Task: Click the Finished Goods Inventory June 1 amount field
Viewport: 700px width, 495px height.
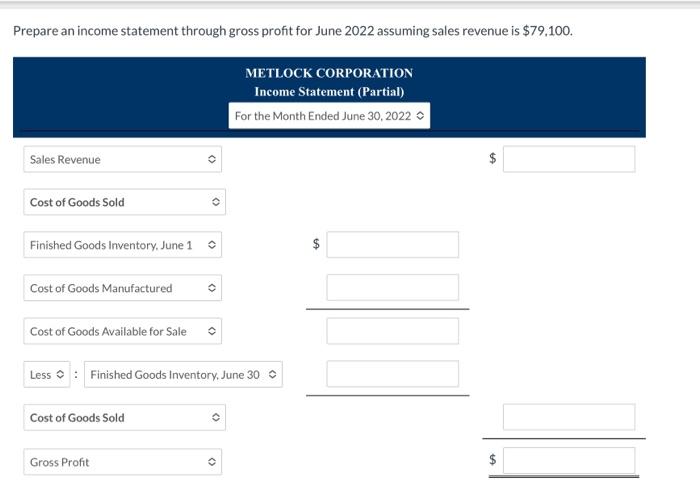Action: (x=392, y=245)
